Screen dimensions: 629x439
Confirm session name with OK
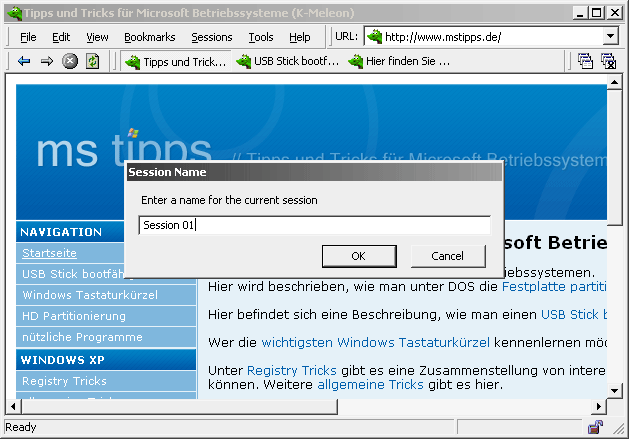click(x=359, y=256)
